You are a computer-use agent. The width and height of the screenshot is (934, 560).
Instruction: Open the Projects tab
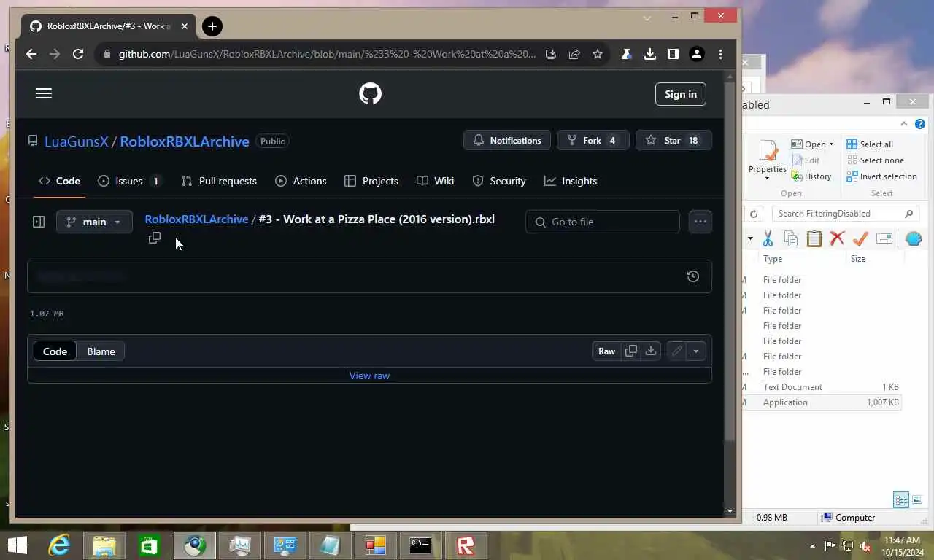[x=371, y=181]
